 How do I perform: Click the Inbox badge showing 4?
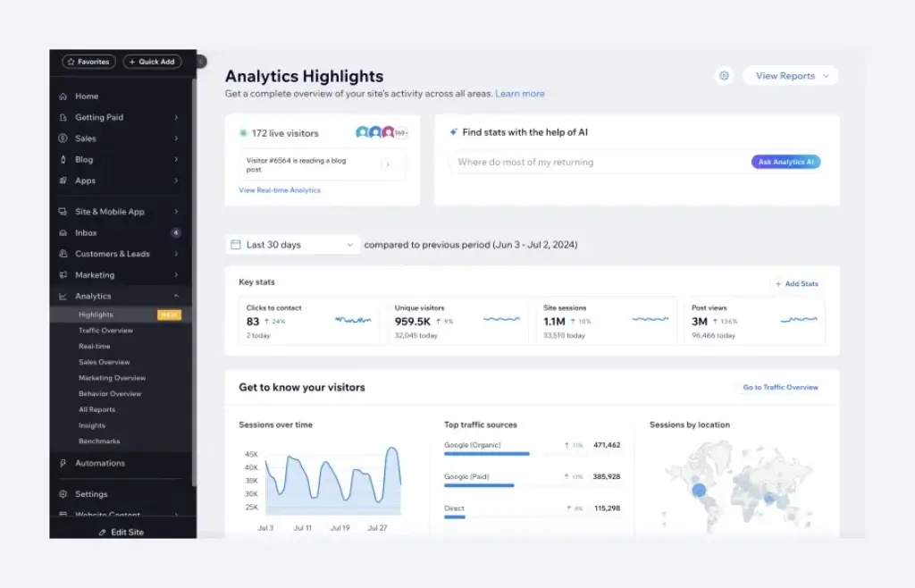tap(176, 232)
